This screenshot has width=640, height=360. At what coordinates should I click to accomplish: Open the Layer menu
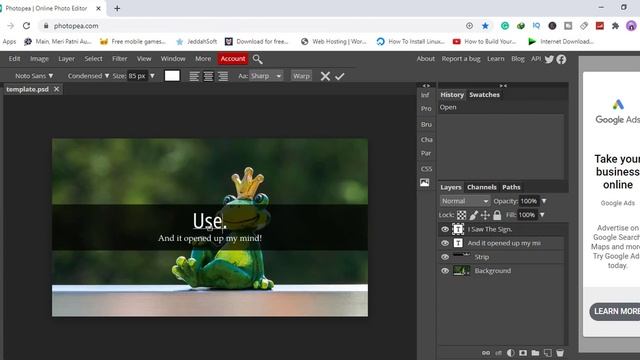click(66, 59)
